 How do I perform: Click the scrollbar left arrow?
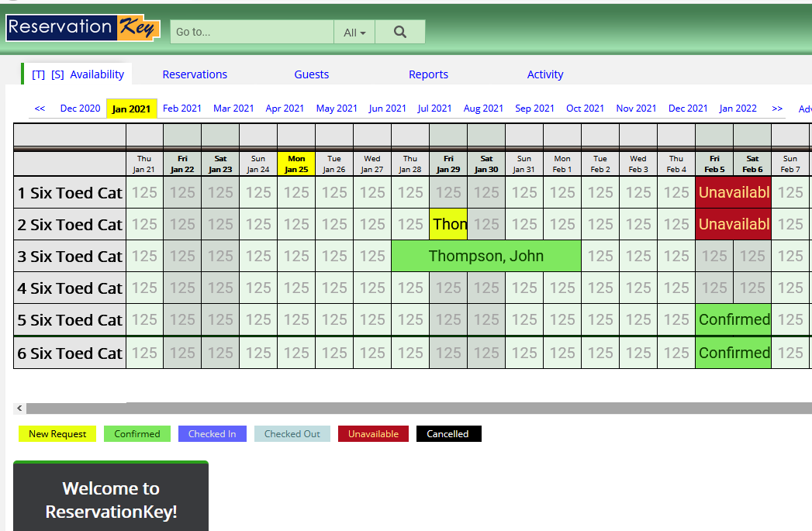[19, 408]
